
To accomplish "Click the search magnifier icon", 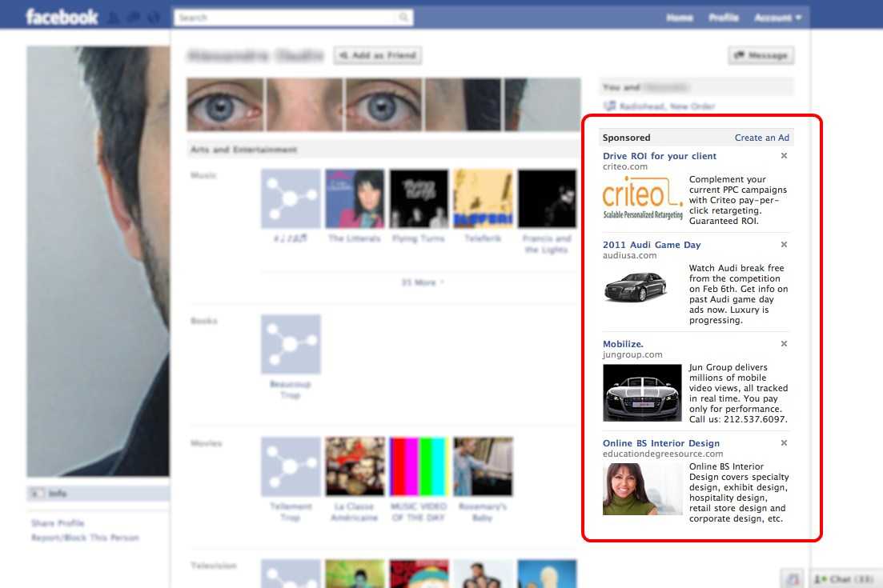I will (405, 17).
